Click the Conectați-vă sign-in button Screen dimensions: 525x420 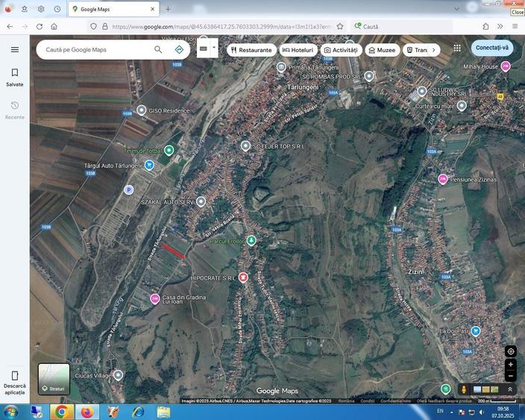[492, 48]
